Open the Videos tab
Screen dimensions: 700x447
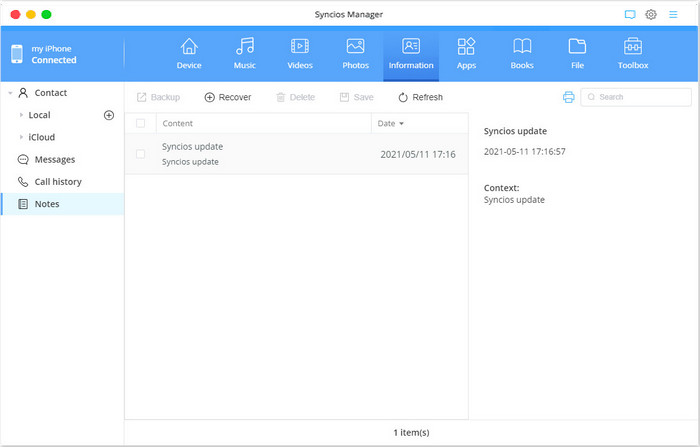click(x=300, y=54)
